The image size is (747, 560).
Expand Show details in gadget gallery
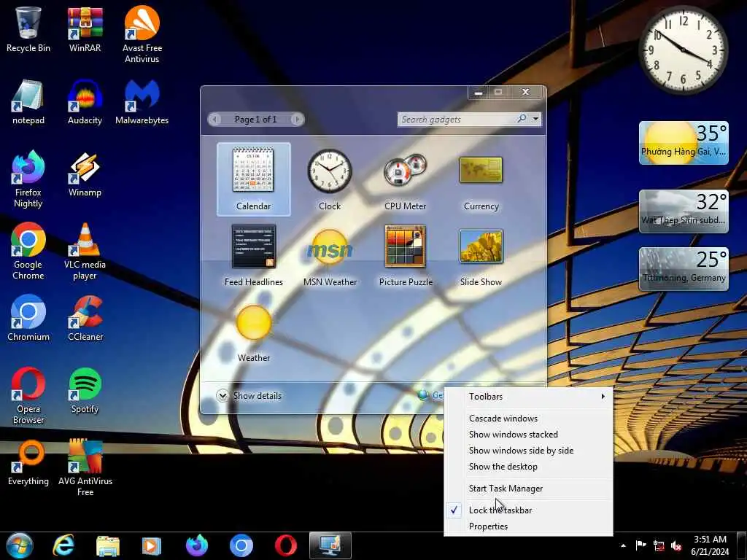pyautogui.click(x=249, y=396)
